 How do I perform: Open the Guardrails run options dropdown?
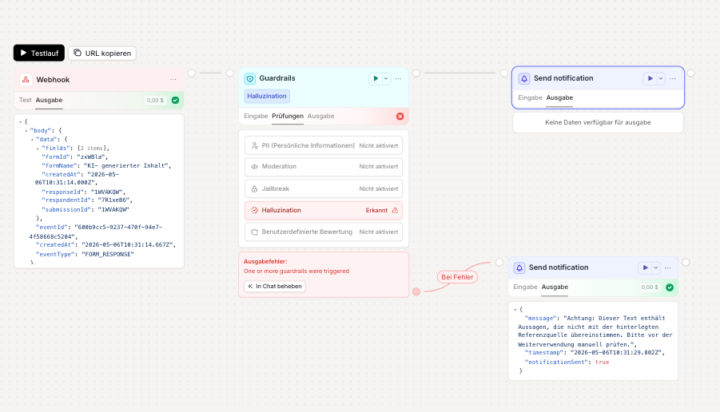386,79
